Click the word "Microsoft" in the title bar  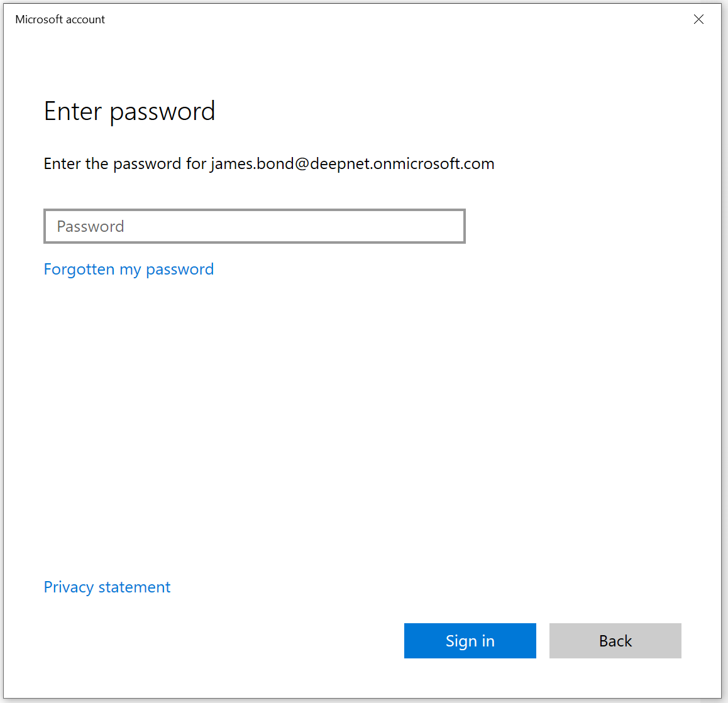[x=39, y=19]
